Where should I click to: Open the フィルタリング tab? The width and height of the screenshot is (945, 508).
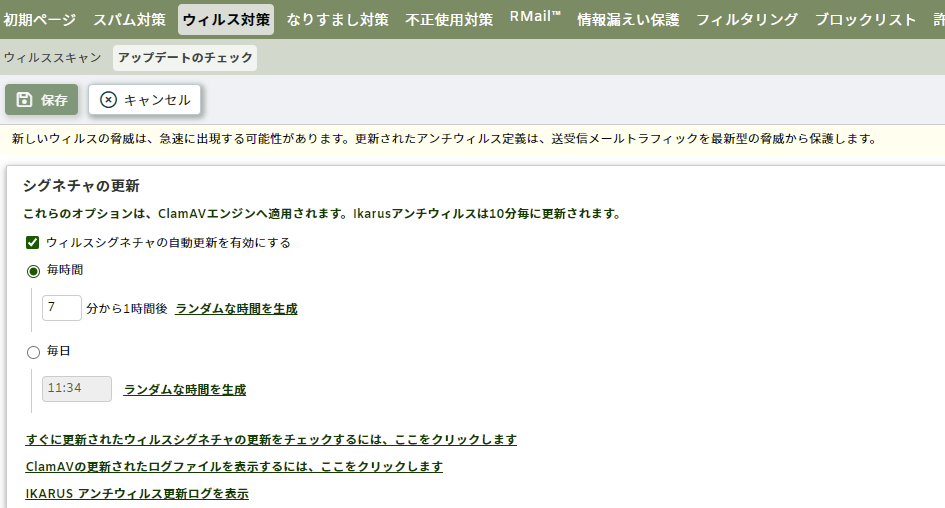tap(747, 20)
